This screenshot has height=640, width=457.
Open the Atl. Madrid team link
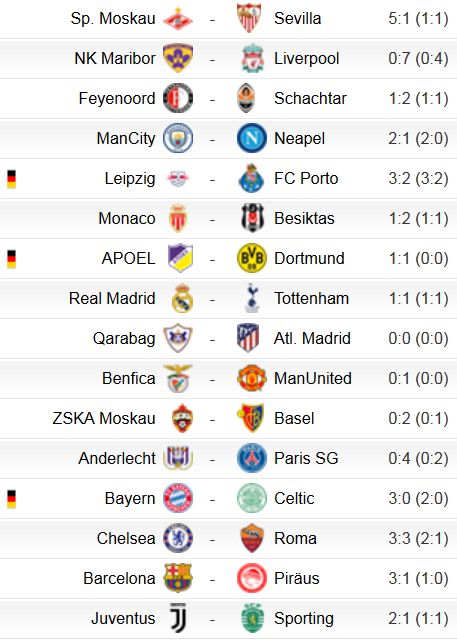pos(312,338)
